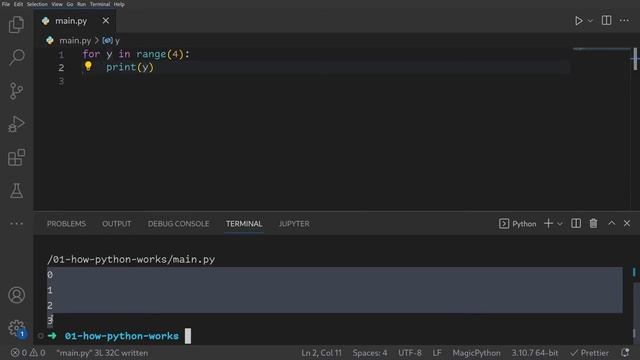Image resolution: width=640 pixels, height=360 pixels.
Task: Click the editor minimap
Action: [x=601, y=49]
